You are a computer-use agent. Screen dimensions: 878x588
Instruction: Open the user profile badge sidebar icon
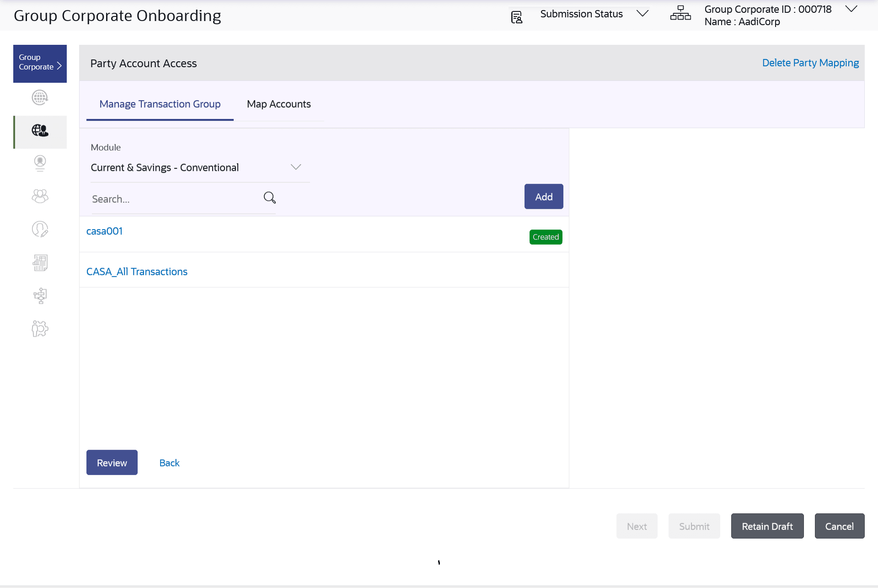click(x=40, y=163)
